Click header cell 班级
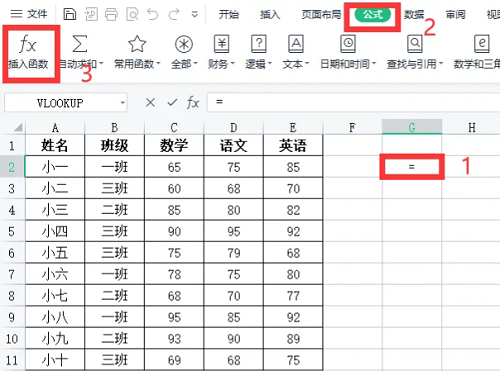The width and height of the screenshot is (500, 371). click(114, 146)
